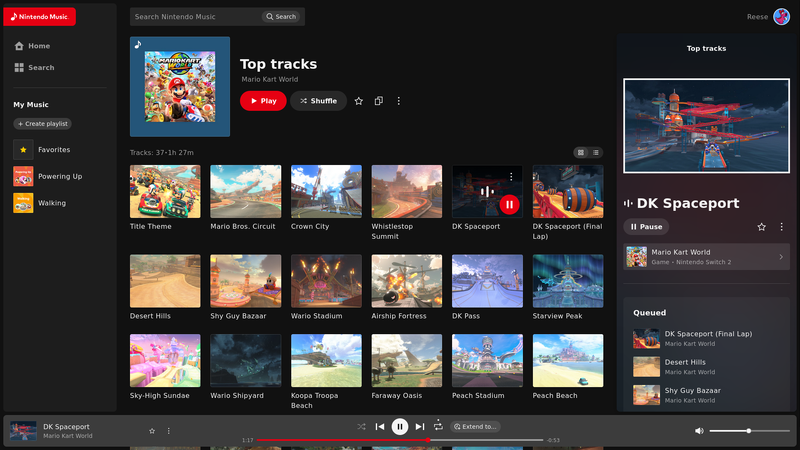Click the copy-to-playlist icon near Shuffle
This screenshot has height=450, width=800.
tap(379, 101)
